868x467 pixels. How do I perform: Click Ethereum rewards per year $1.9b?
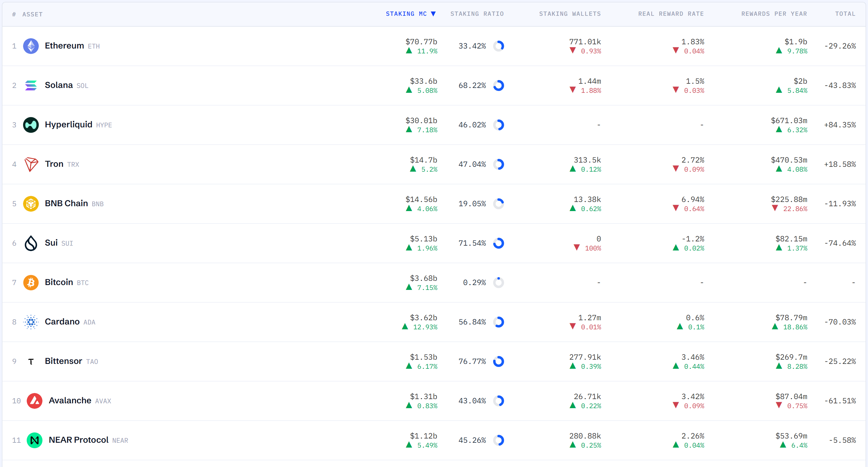[796, 42]
